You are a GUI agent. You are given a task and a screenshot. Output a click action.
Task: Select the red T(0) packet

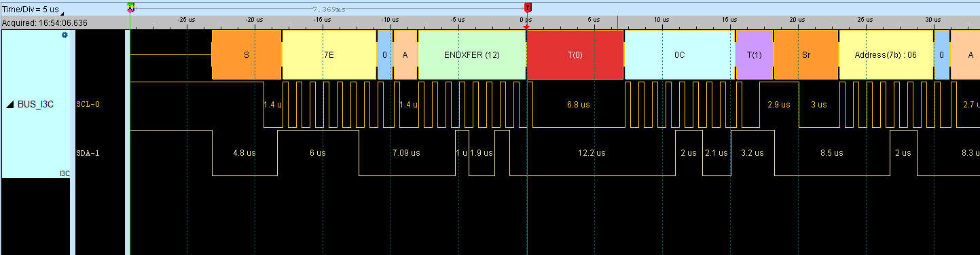coord(575,55)
